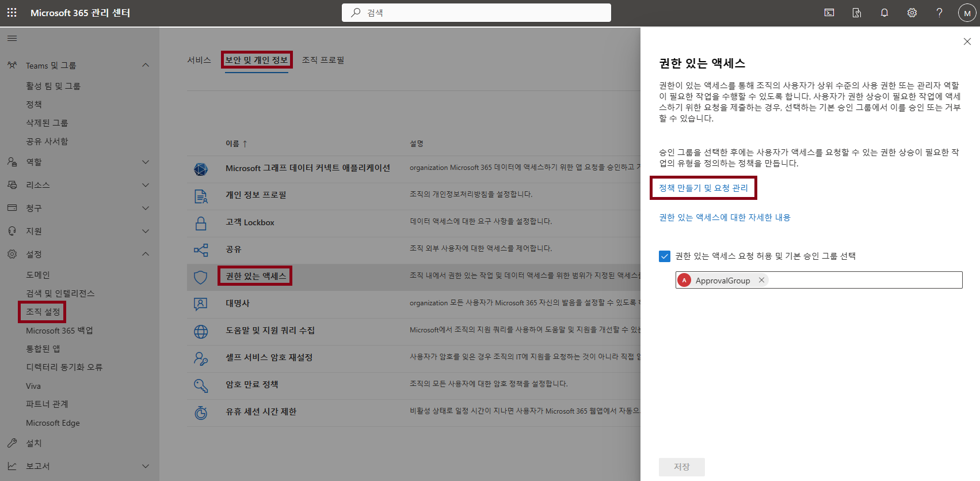The height and width of the screenshot is (481, 980).
Task: Open 검색 및 인텔리전스 in sidebar
Action: [x=60, y=293]
